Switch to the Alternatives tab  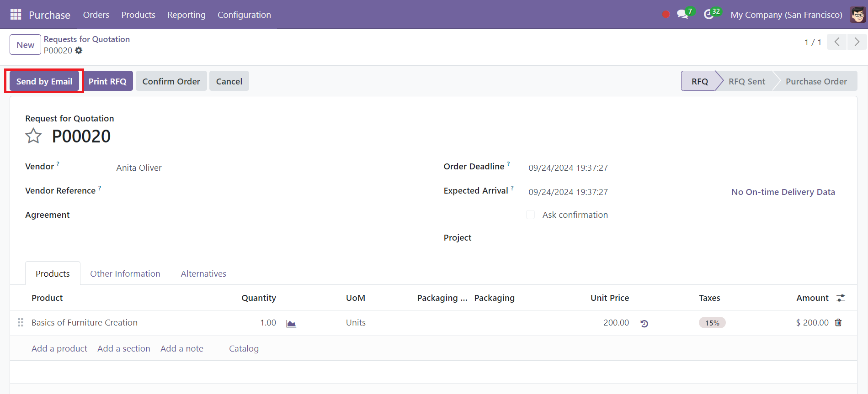[x=203, y=273]
